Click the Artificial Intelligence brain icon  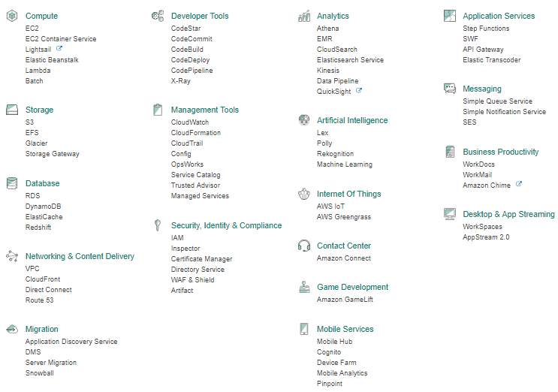[304, 120]
